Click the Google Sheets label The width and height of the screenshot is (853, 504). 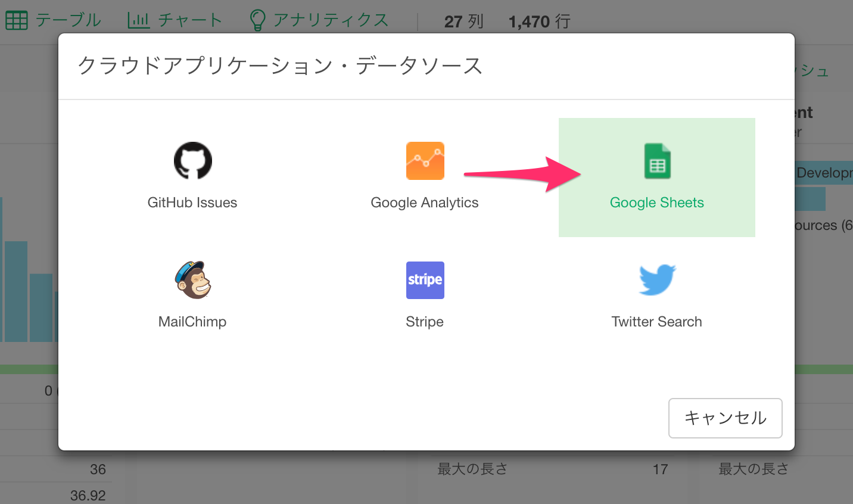point(657,203)
